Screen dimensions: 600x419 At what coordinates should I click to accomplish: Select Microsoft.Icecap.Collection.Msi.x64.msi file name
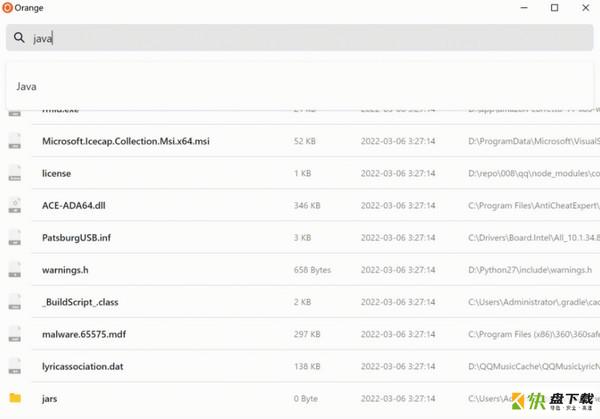click(126, 141)
